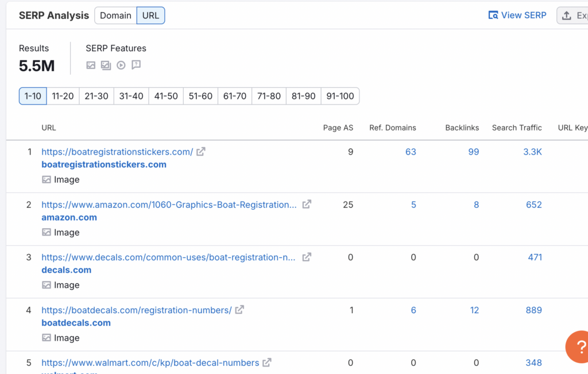The height and width of the screenshot is (374, 588).
Task: Select results range 41-50
Action: click(x=166, y=96)
